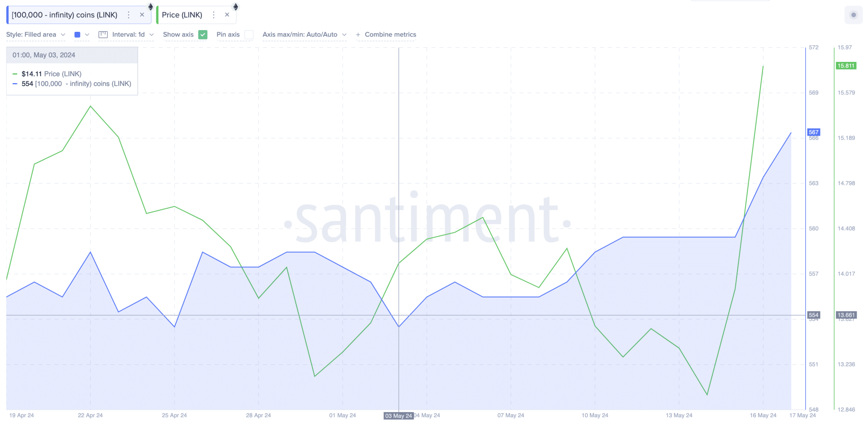The height and width of the screenshot is (427, 868).
Task: Remove the [100,000 - infinity) coins (LINK) metric
Action: click(142, 15)
